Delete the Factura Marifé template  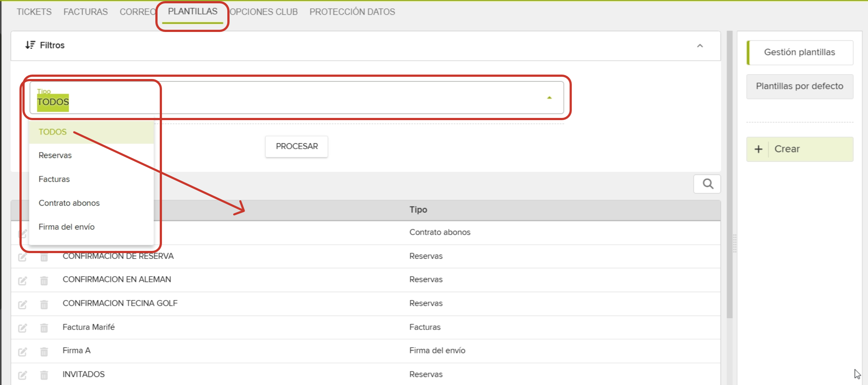tap(44, 328)
